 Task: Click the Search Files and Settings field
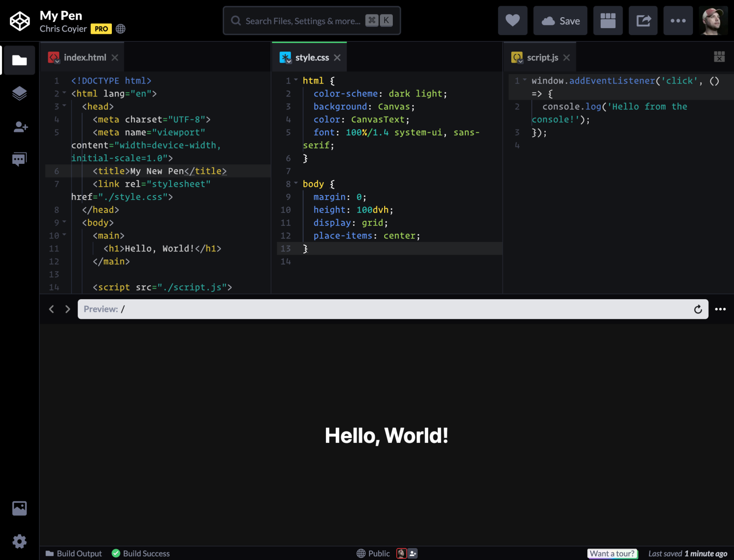311,21
